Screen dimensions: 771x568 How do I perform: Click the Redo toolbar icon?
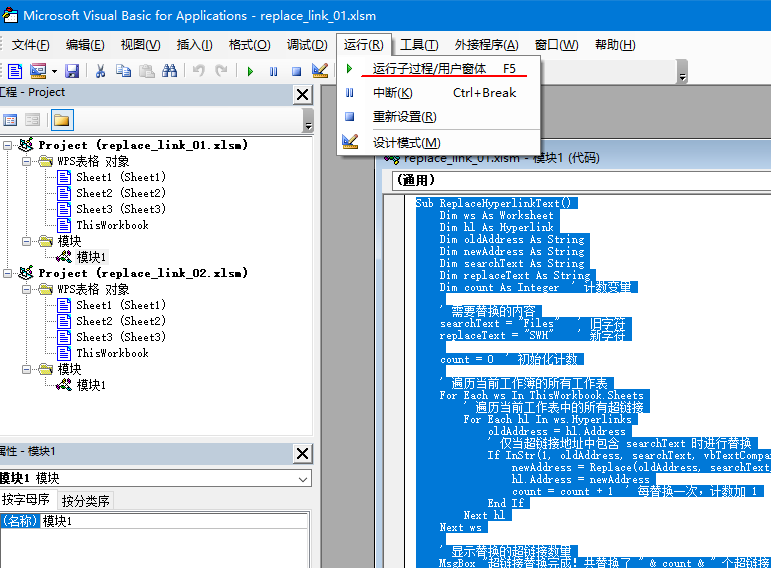[221, 71]
